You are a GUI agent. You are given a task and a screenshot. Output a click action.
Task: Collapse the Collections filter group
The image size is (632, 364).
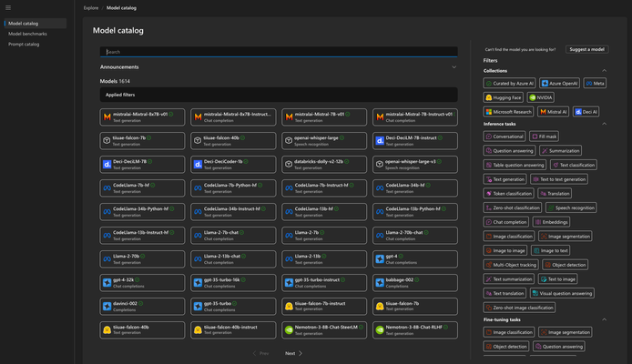[604, 71]
